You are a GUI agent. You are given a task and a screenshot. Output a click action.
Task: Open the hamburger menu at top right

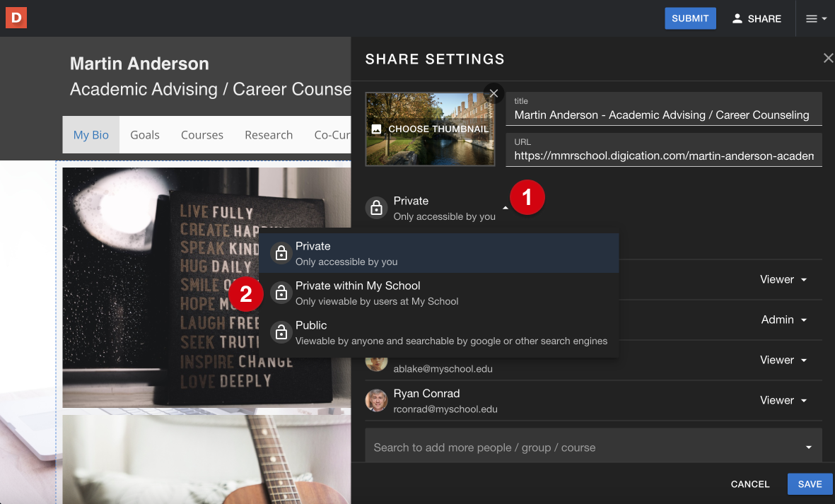point(814,18)
